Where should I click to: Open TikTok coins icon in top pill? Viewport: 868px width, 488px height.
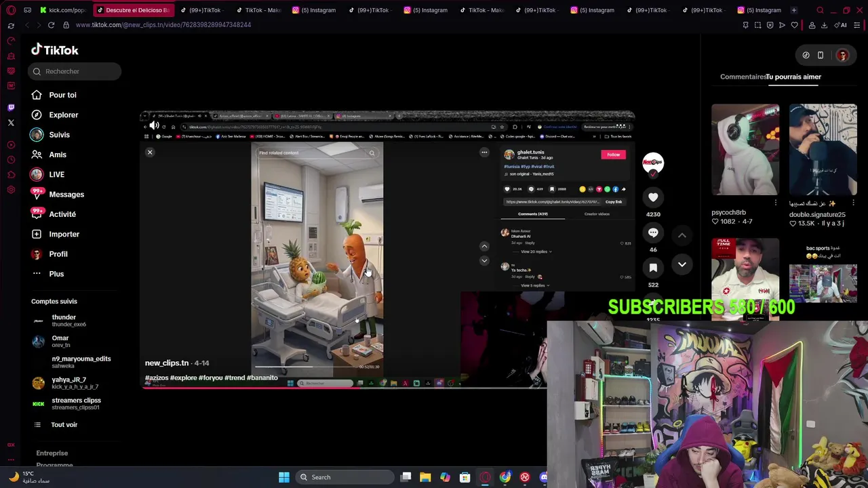coord(806,56)
